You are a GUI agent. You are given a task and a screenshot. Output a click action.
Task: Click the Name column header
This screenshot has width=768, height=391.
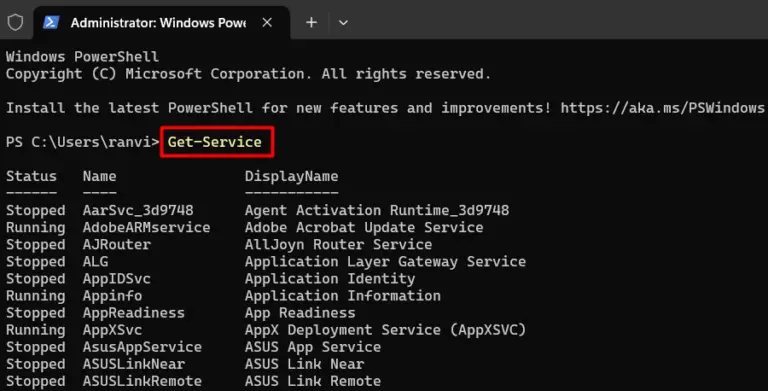tap(99, 176)
